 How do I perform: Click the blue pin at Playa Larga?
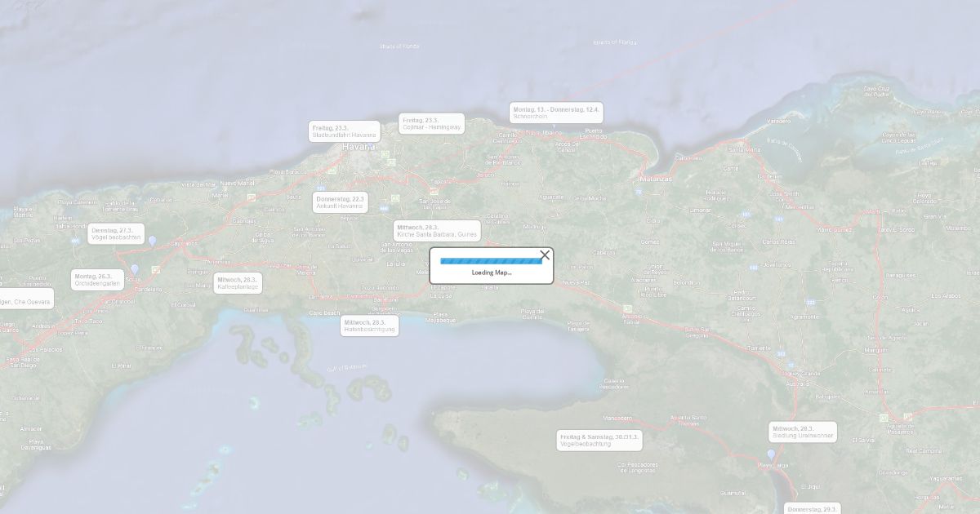pyautogui.click(x=771, y=454)
